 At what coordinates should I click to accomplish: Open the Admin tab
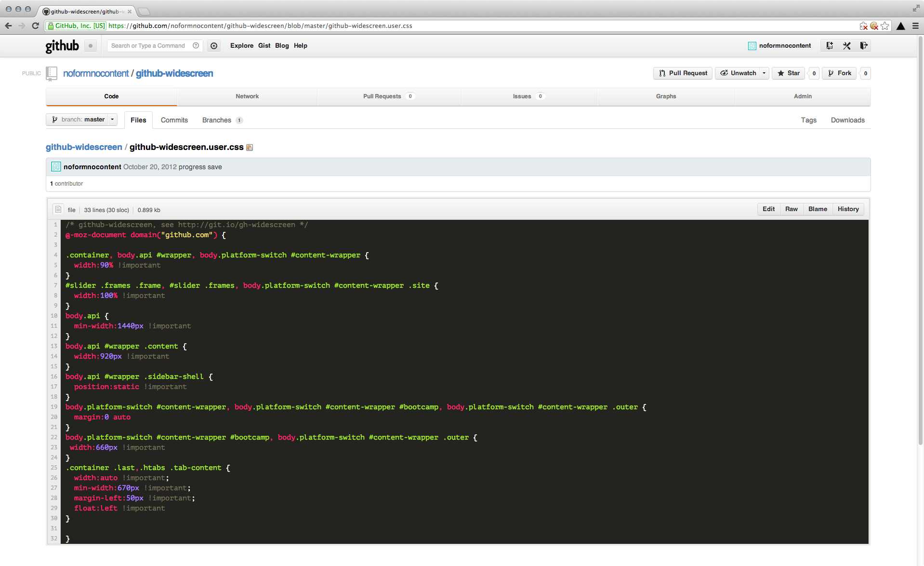(803, 96)
